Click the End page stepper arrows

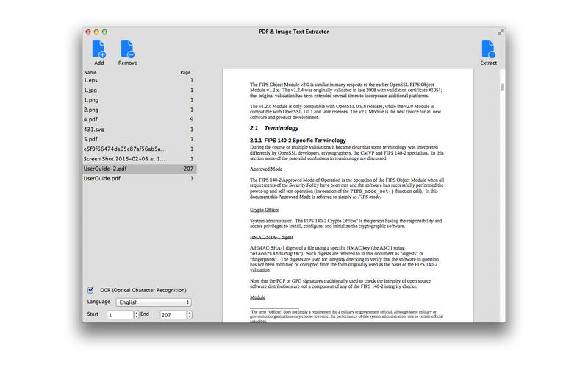tap(190, 315)
